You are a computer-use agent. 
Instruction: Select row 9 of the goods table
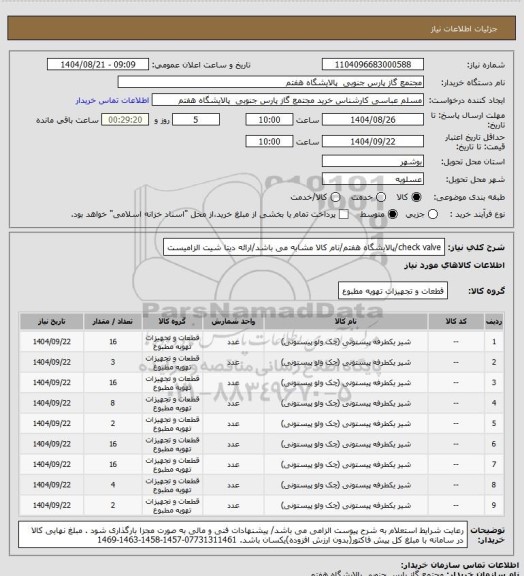click(262, 505)
